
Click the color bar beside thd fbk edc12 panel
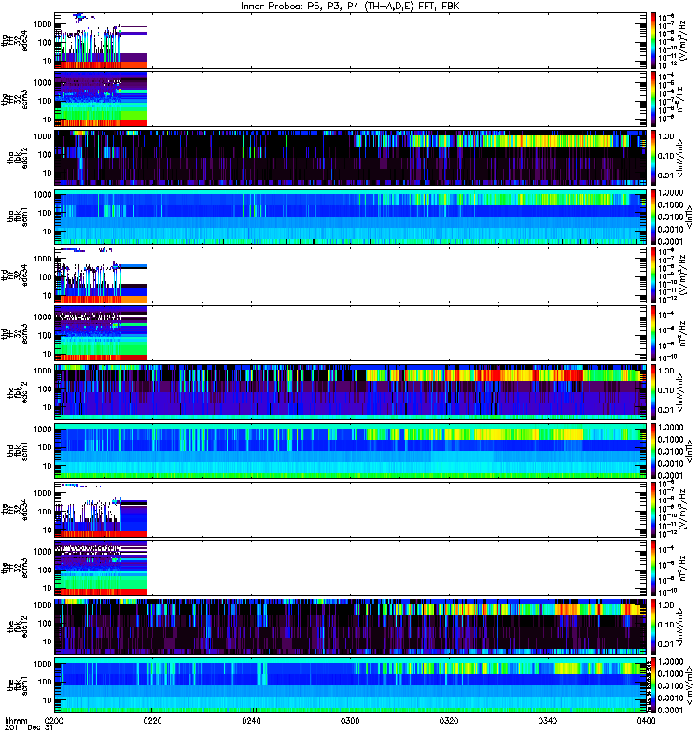[x=653, y=392]
